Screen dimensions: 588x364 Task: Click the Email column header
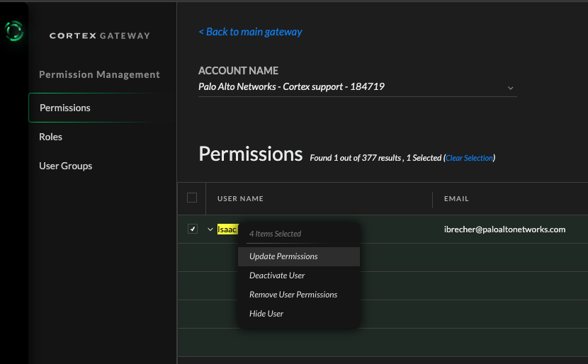click(x=456, y=199)
